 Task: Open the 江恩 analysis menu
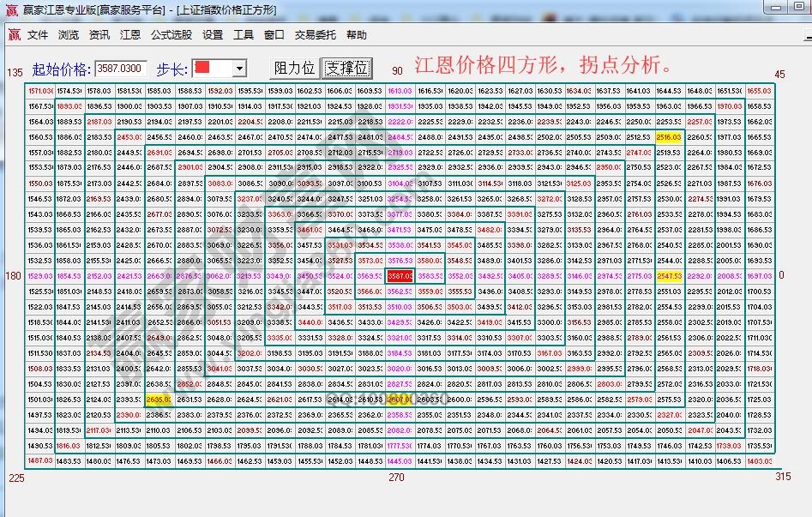tap(130, 35)
